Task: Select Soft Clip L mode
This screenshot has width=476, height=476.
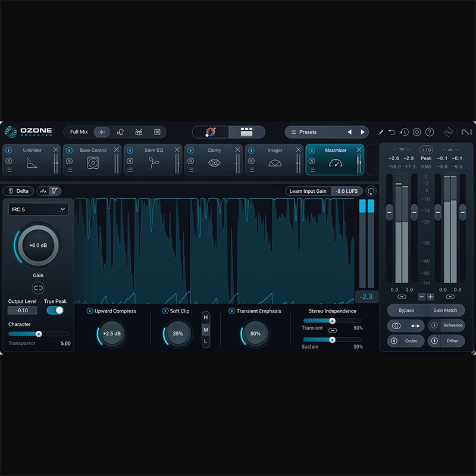Action: [x=206, y=342]
